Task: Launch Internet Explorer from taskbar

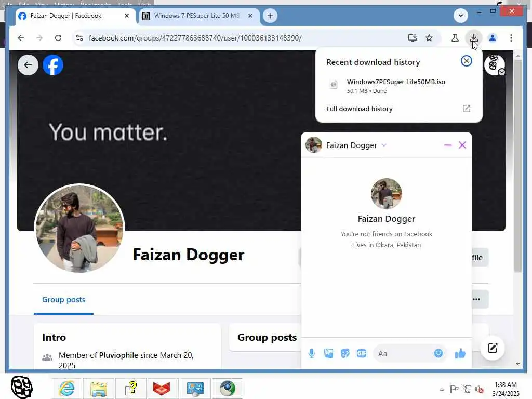Action: pyautogui.click(x=66, y=389)
